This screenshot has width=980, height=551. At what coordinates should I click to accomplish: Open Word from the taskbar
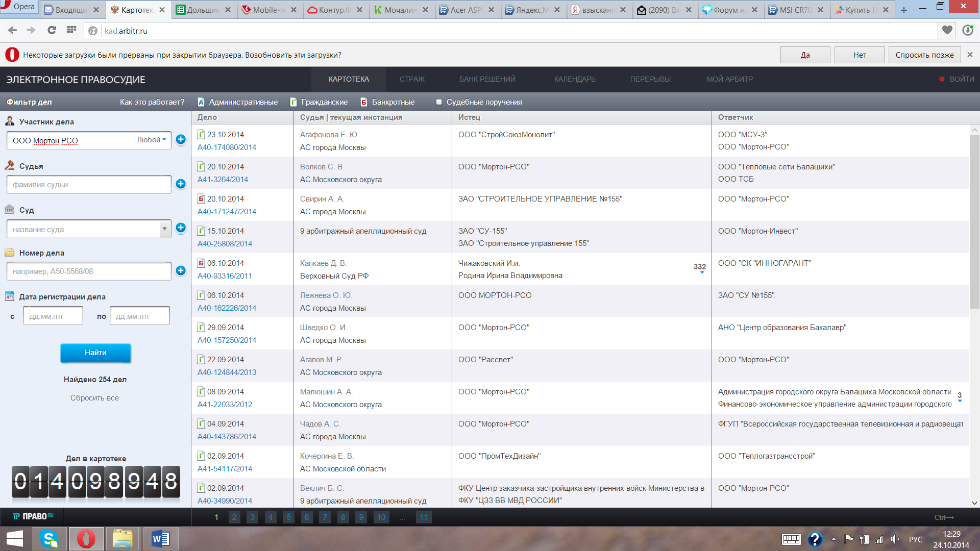[x=161, y=539]
